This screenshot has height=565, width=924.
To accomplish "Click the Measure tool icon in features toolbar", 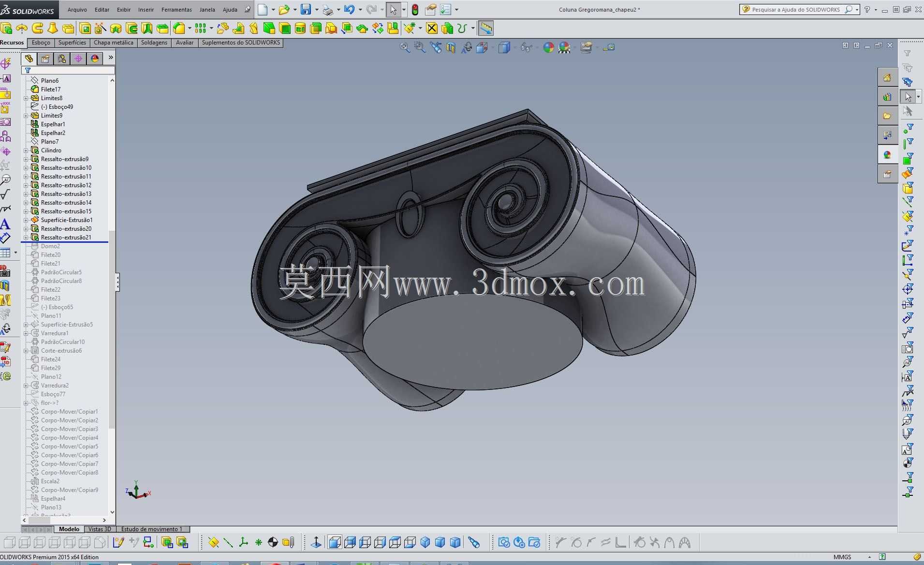I will point(486,29).
